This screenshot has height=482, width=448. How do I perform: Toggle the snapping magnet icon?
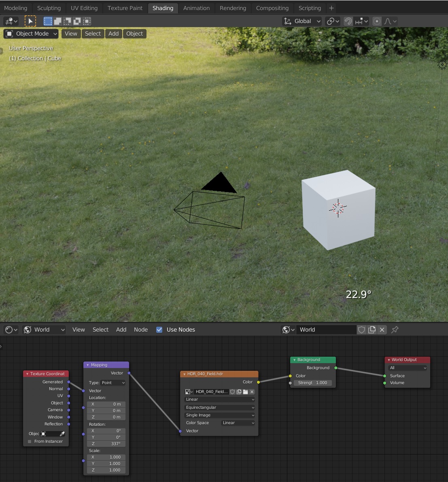348,21
